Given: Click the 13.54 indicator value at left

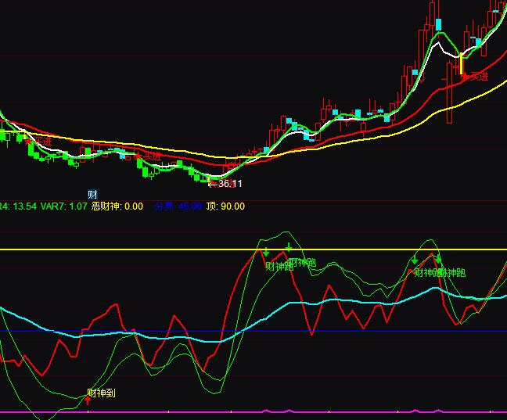Looking at the screenshot, I should [x=25, y=206].
